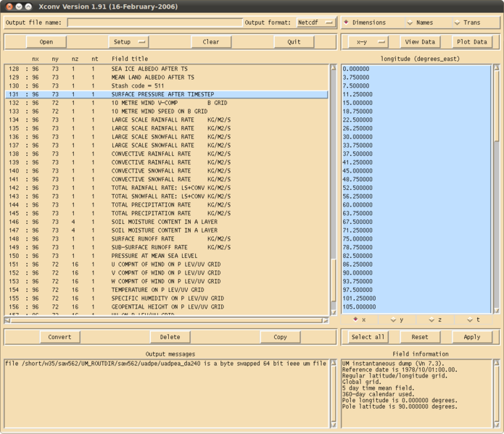Click field list scroll down arrow
Image resolution: width=504 pixels, height=434 pixels.
[x=334, y=312]
